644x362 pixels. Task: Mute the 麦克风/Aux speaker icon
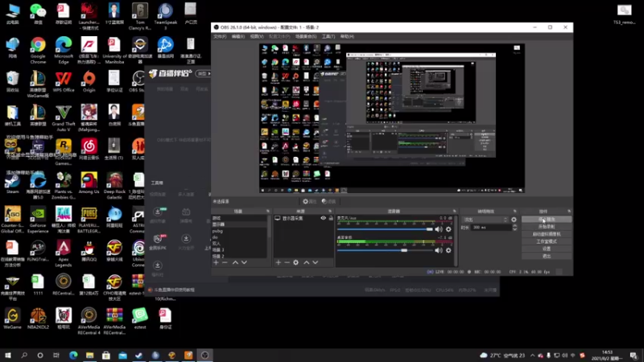[x=439, y=229]
